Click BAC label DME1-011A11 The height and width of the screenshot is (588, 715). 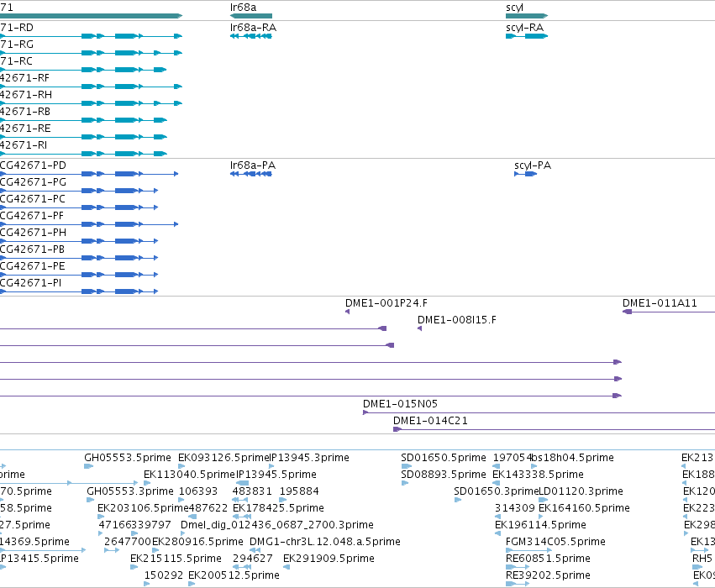click(x=660, y=303)
